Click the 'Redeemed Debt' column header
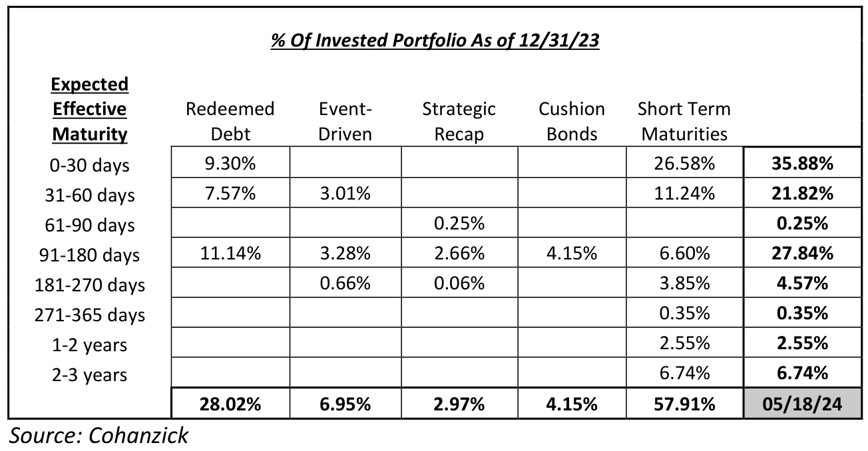 click(x=230, y=121)
